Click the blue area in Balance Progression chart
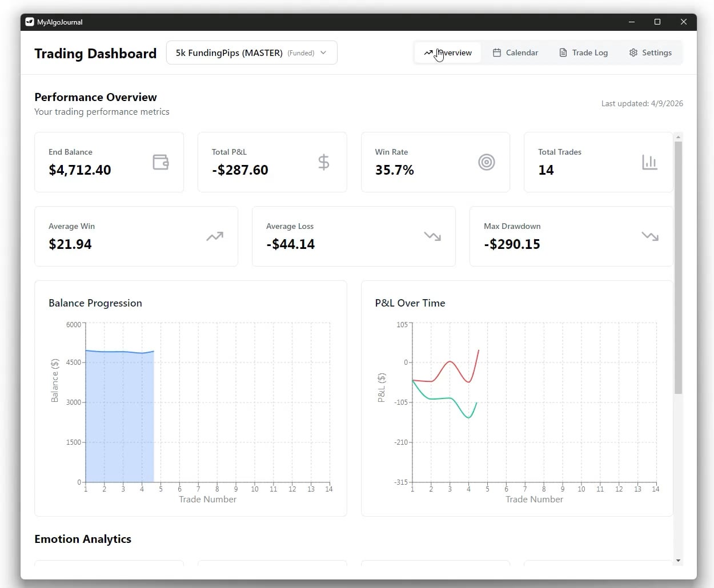 (120, 417)
